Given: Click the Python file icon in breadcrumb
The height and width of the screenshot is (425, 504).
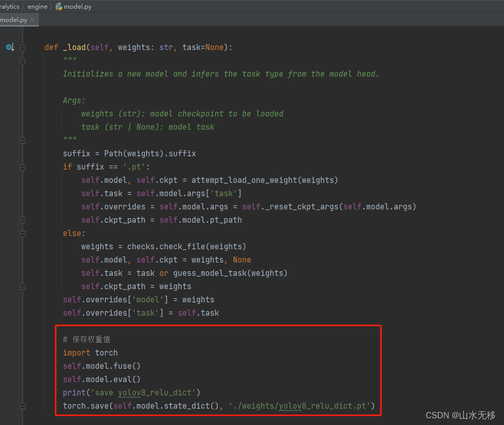Looking at the screenshot, I should pos(59,7).
